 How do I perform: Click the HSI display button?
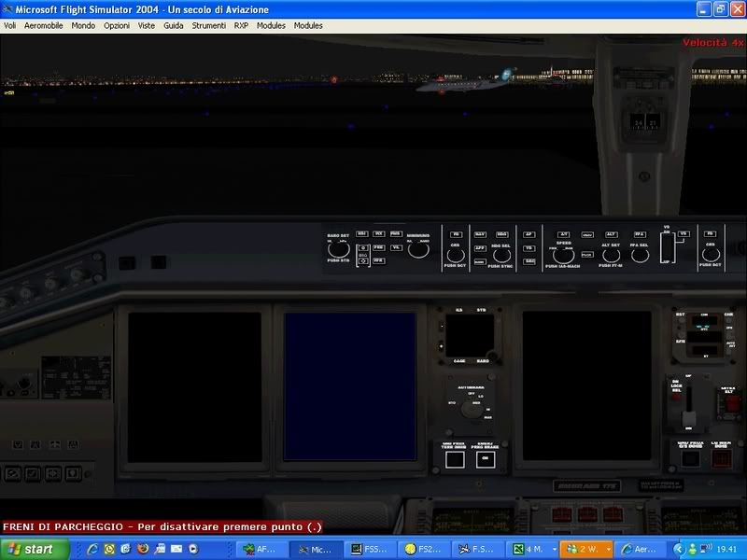[x=361, y=234]
